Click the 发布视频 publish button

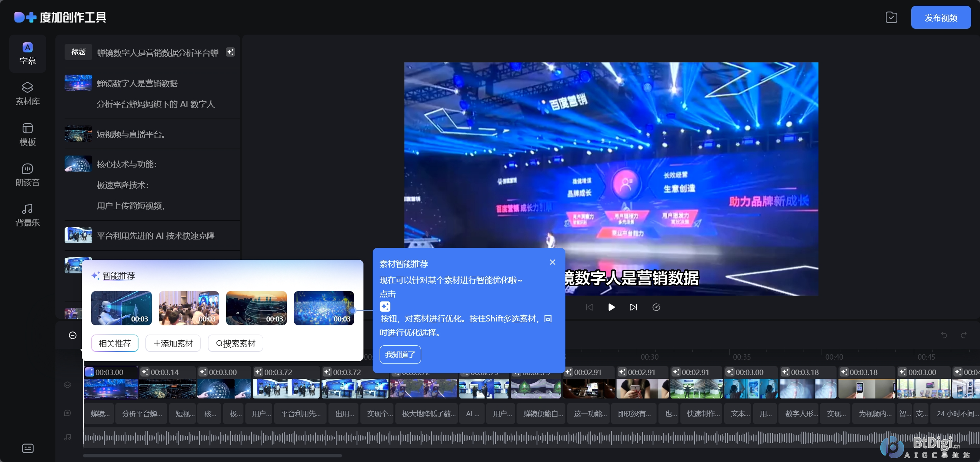click(x=941, y=18)
